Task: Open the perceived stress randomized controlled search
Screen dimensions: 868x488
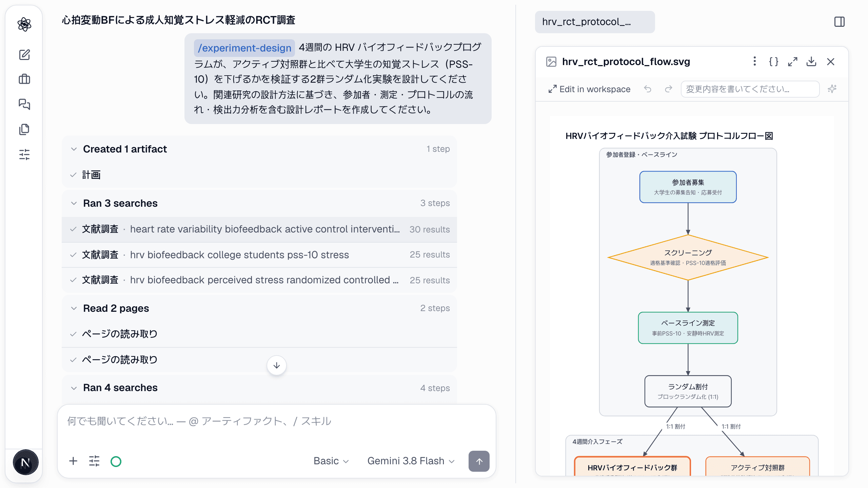Action: pyautogui.click(x=259, y=280)
